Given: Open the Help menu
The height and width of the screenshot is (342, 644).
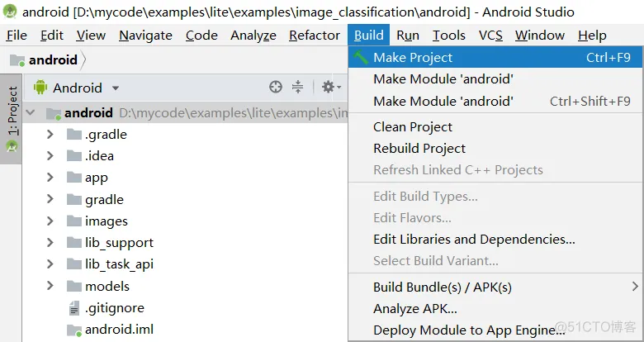Looking at the screenshot, I should 592,36.
